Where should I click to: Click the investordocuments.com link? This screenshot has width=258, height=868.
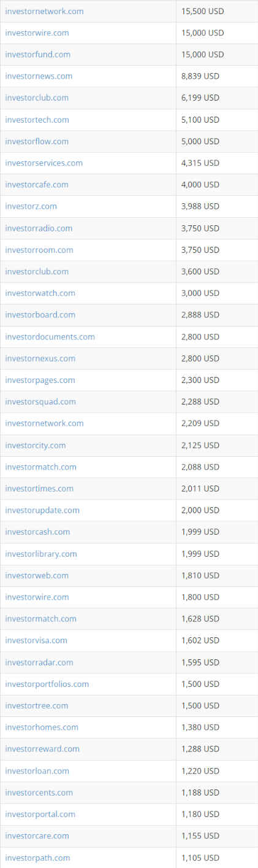[50, 337]
